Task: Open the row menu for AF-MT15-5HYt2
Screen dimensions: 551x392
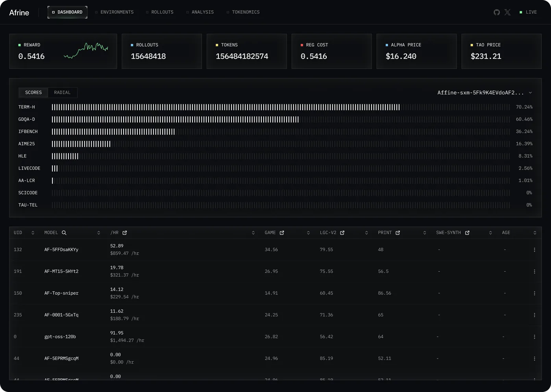Action: 534,272
